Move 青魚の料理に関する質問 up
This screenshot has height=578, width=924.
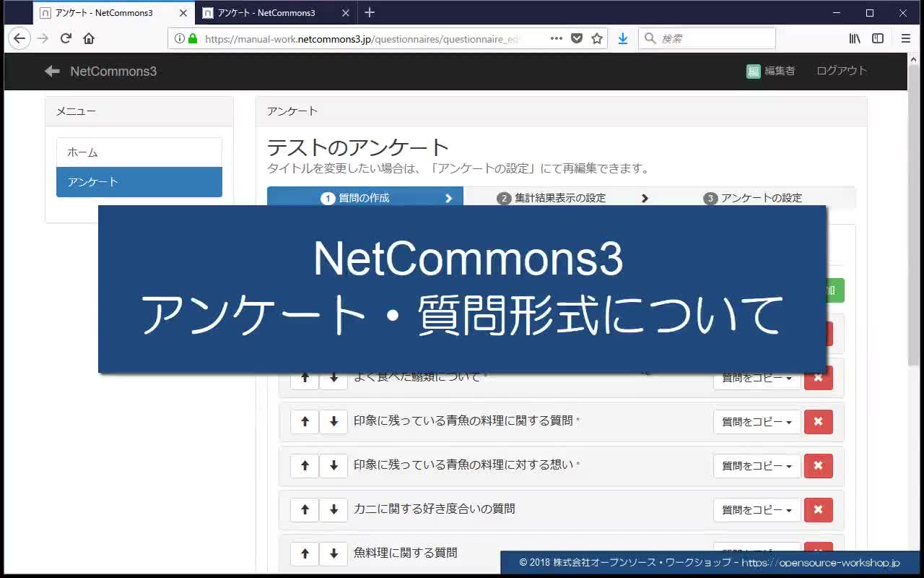(x=305, y=422)
